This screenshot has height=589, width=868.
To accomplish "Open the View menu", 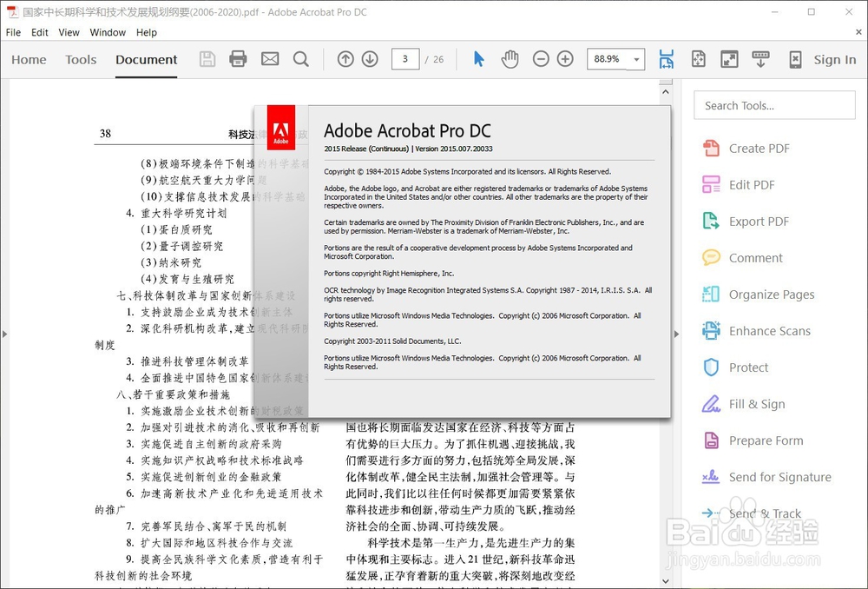I will [x=69, y=32].
